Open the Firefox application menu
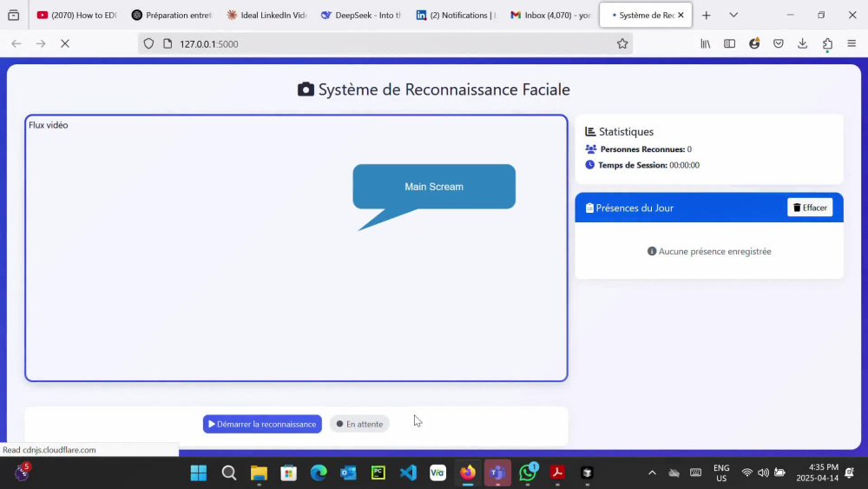868x489 pixels. 852,43
